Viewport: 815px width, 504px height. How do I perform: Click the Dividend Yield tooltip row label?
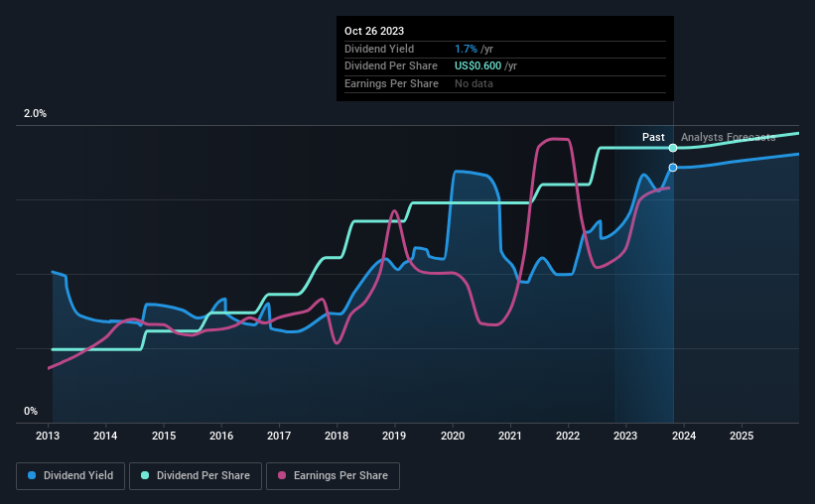tap(379, 49)
